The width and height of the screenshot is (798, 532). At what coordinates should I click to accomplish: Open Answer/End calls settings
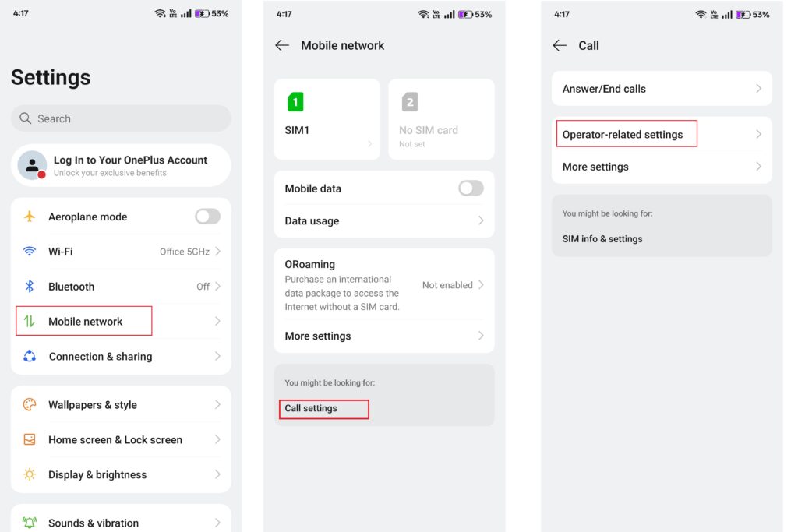click(662, 89)
